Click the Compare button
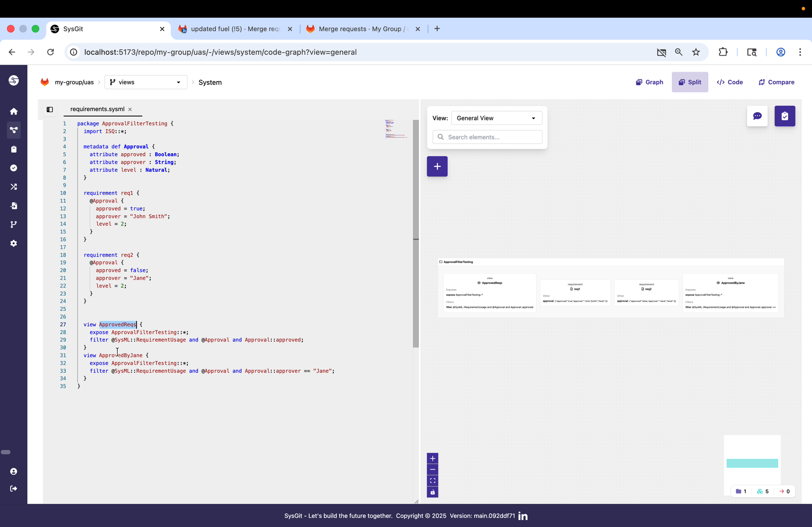This screenshot has height=527, width=812. [776, 82]
